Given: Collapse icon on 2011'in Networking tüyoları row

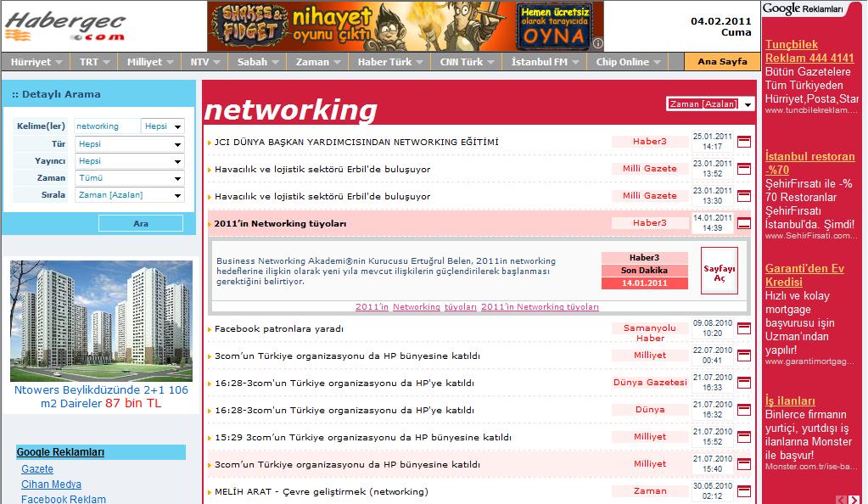Looking at the screenshot, I should [x=744, y=223].
